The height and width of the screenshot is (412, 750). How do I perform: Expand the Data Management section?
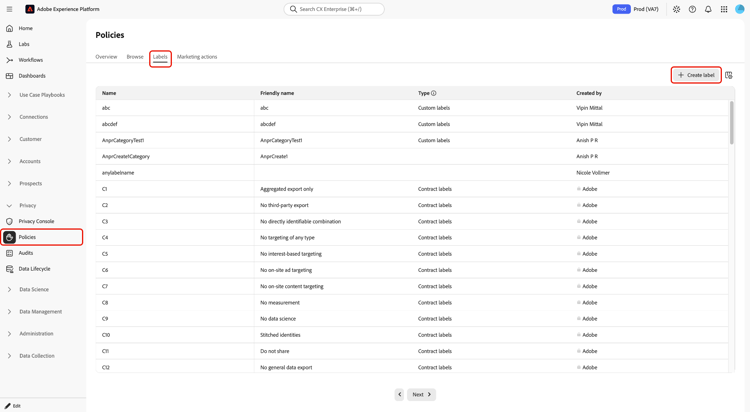42,312
